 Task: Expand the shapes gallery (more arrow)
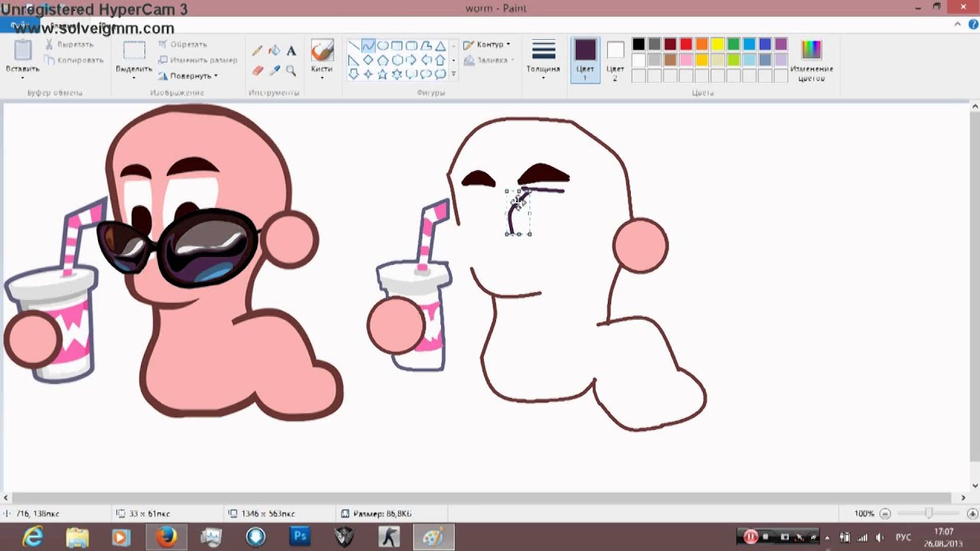coord(454,74)
